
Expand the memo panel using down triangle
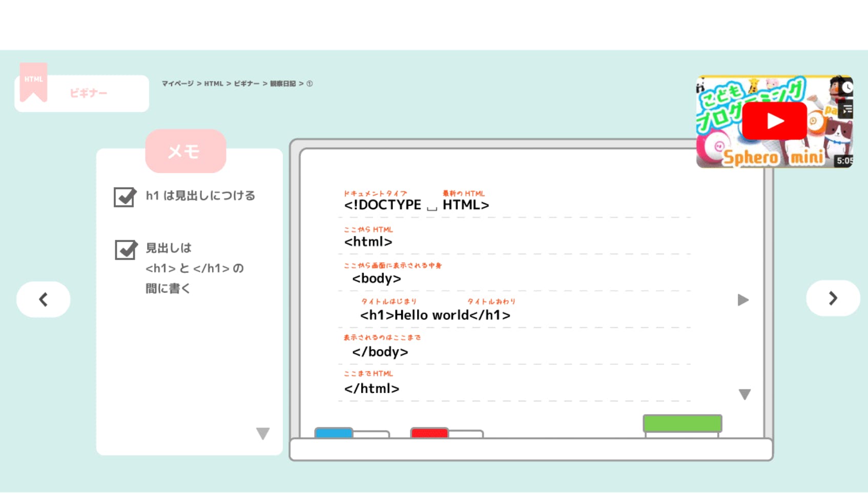coord(263,434)
